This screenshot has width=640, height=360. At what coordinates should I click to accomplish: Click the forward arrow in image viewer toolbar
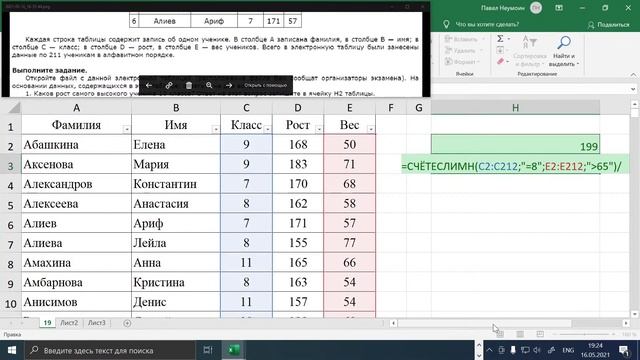229,85
